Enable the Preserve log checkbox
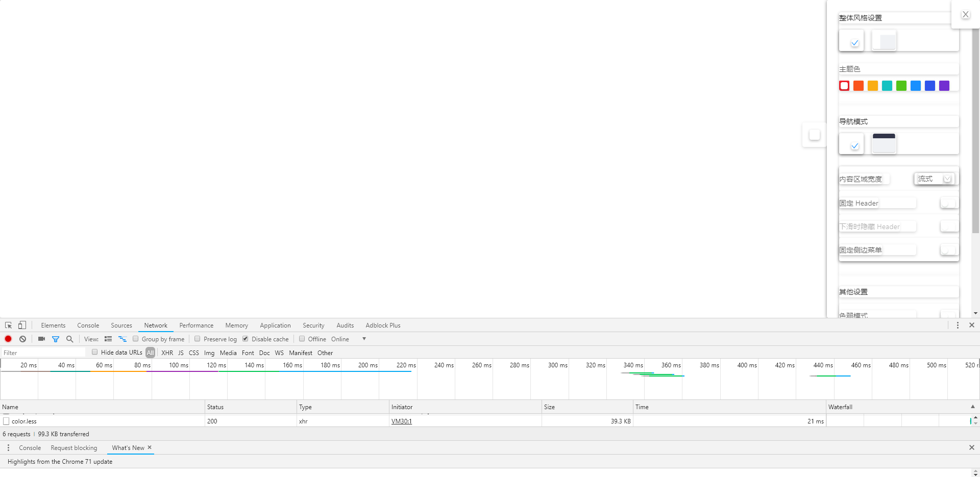The image size is (980, 477). tap(198, 339)
